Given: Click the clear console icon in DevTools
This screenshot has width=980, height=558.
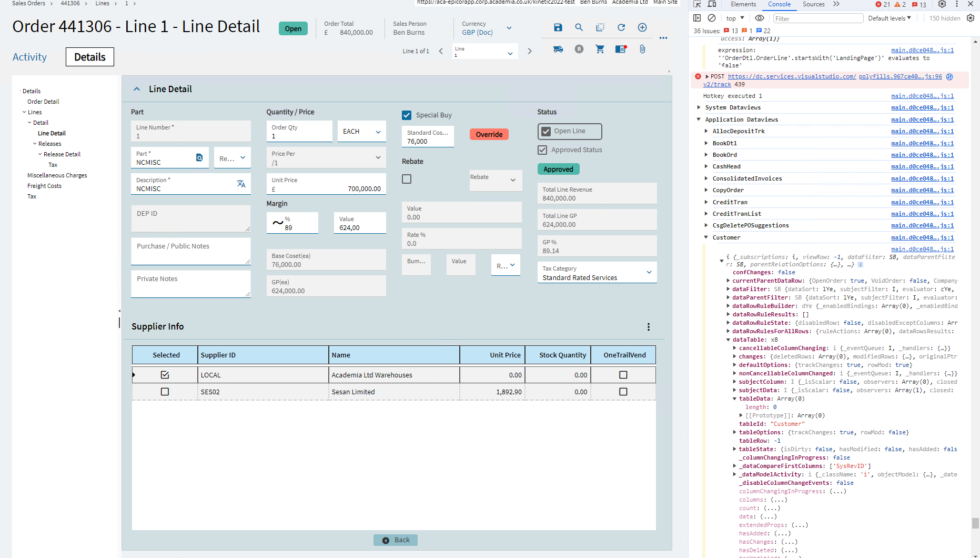Looking at the screenshot, I should tap(712, 18).
